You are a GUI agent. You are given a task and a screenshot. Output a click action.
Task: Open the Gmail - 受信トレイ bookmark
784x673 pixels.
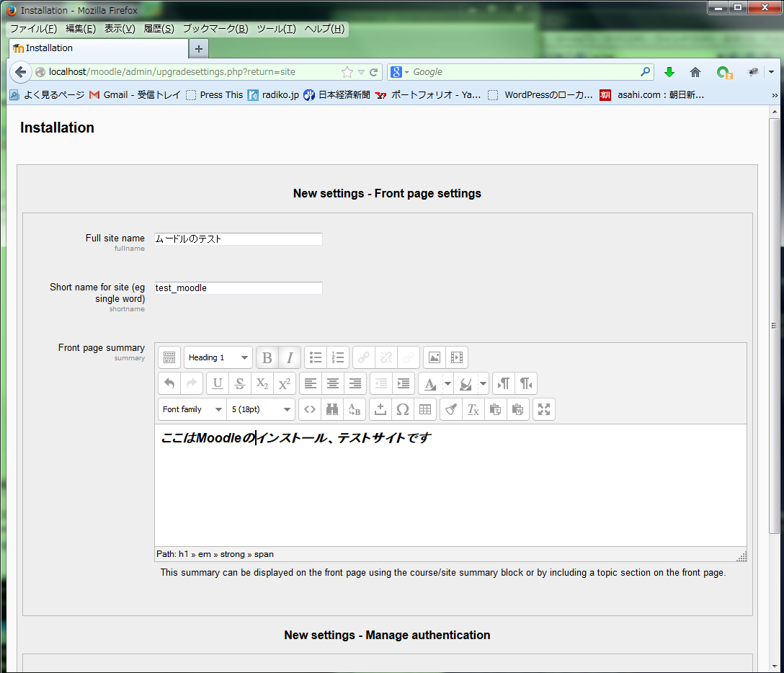pyautogui.click(x=135, y=95)
